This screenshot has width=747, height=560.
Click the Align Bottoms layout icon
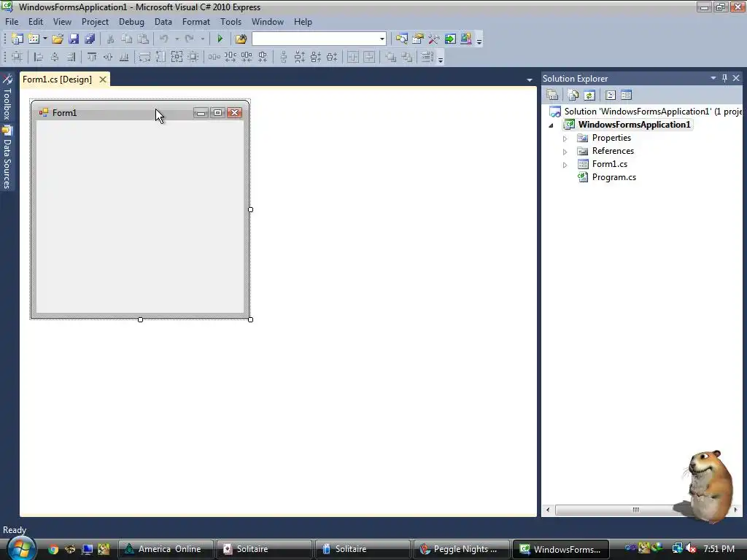click(x=124, y=57)
